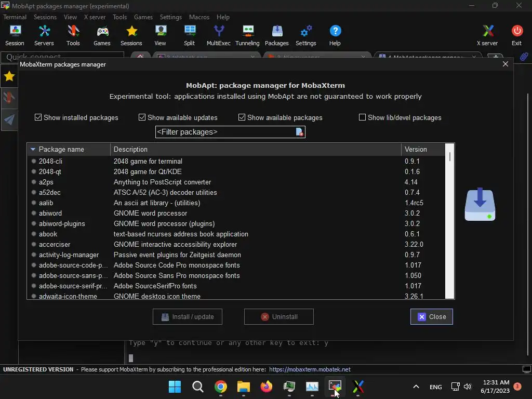The image size is (532, 399).
Task: Enable Show lib/devel packages checkbox
Action: [362, 117]
